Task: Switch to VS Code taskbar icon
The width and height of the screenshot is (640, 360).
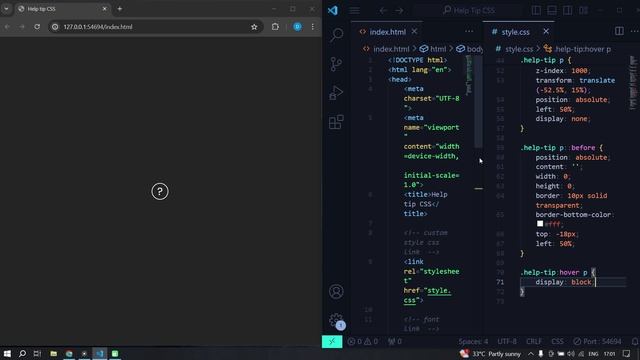Action: click(100, 353)
